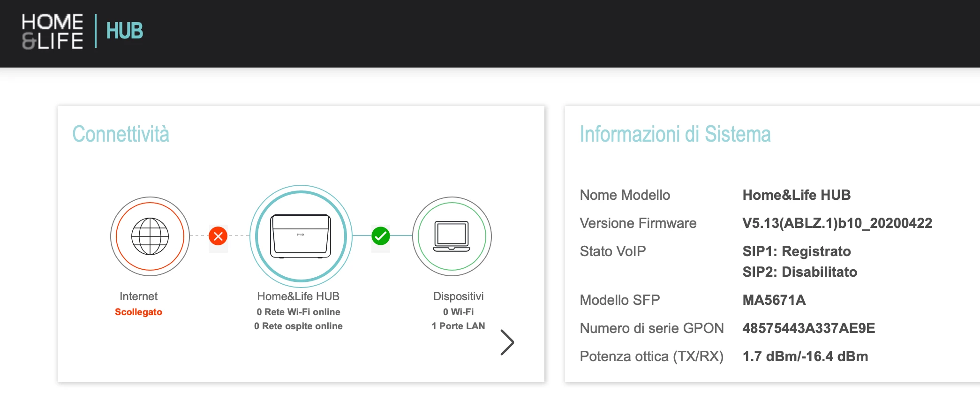The image size is (980, 394).
Task: Click the Dispositivi label
Action: coord(458,296)
